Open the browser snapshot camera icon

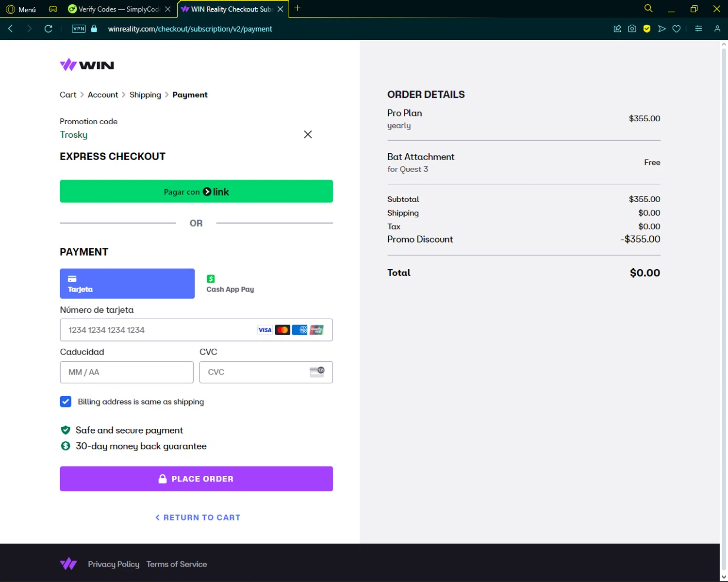632,29
